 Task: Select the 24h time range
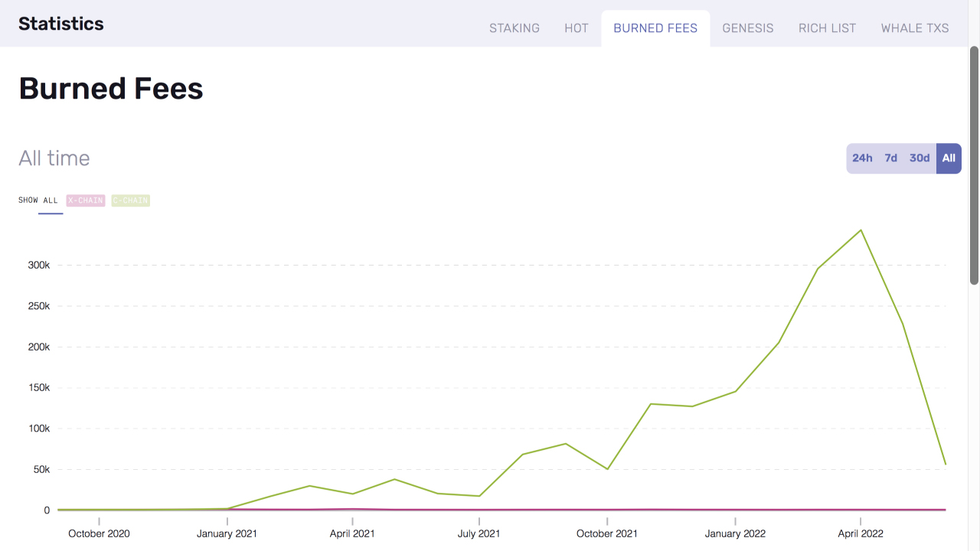pyautogui.click(x=862, y=158)
